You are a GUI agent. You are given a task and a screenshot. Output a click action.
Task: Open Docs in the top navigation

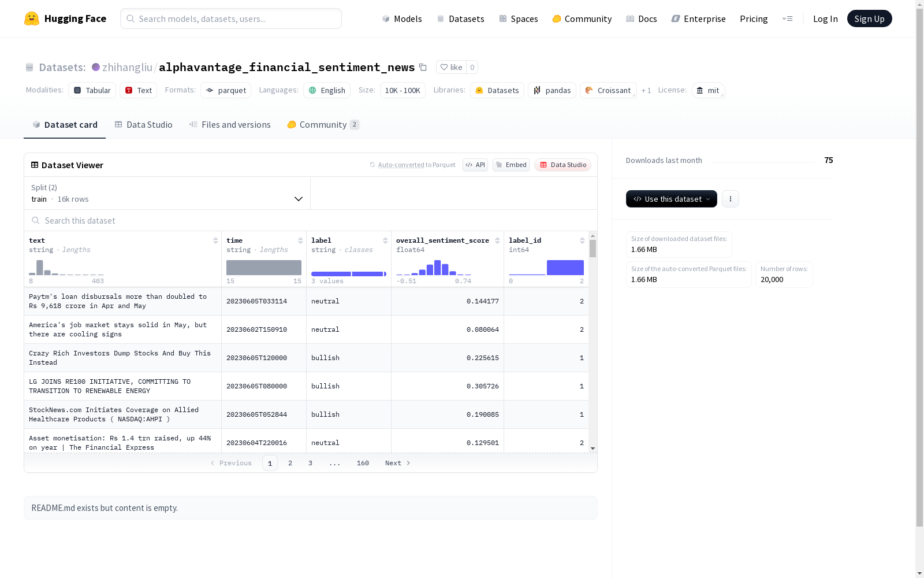[x=642, y=18]
